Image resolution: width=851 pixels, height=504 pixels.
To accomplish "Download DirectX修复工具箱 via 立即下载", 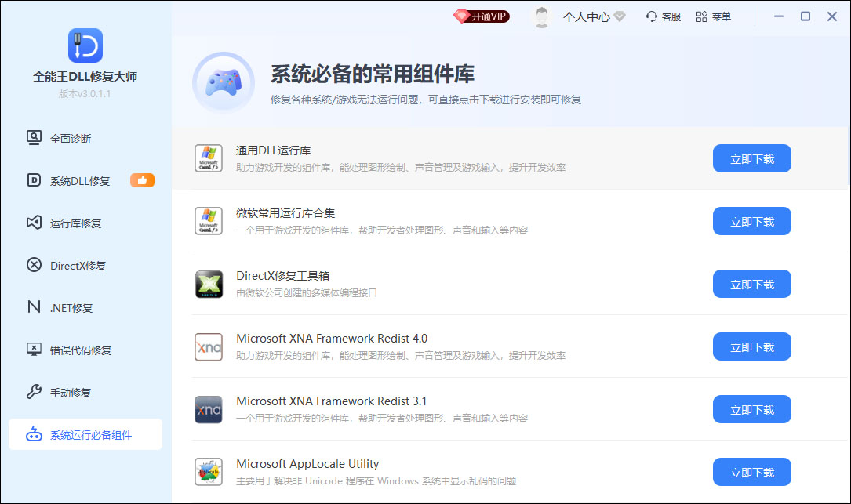I will pos(751,284).
